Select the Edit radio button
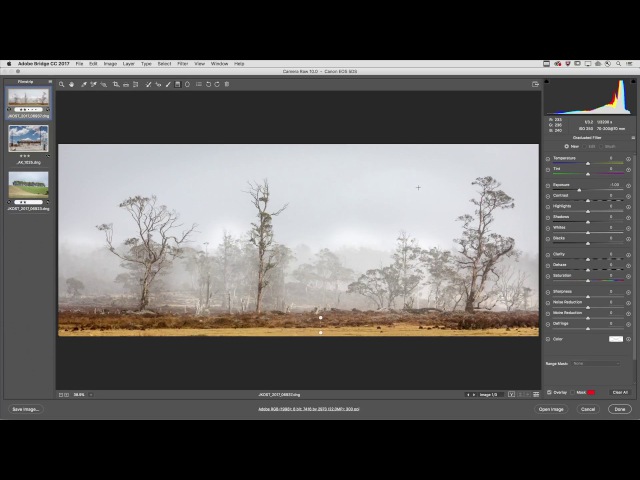The image size is (640, 480). tap(584, 146)
